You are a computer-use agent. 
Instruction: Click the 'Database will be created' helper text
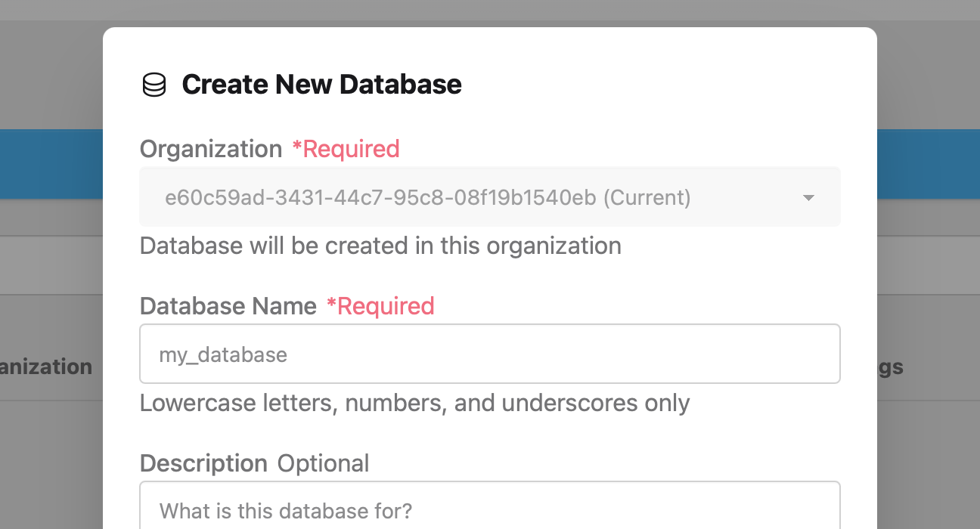coord(380,246)
